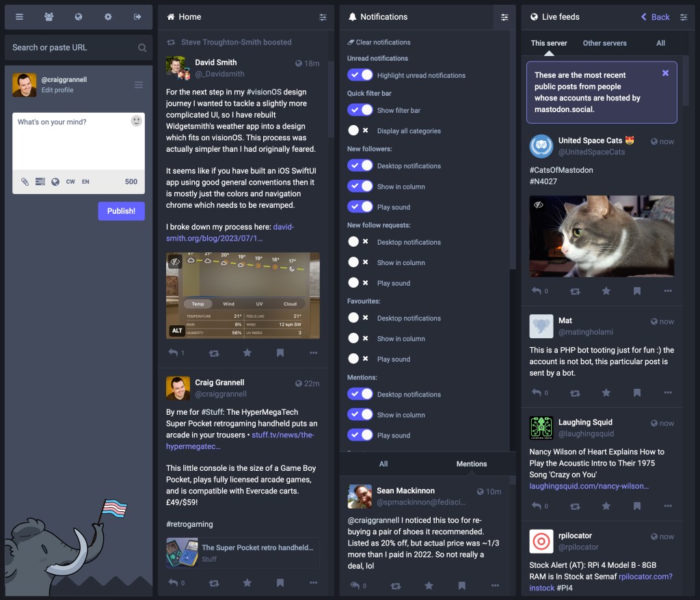Screen dimensions: 700x600
Task: Favourite Sean Mackinnon's mention
Action: [x=429, y=585]
